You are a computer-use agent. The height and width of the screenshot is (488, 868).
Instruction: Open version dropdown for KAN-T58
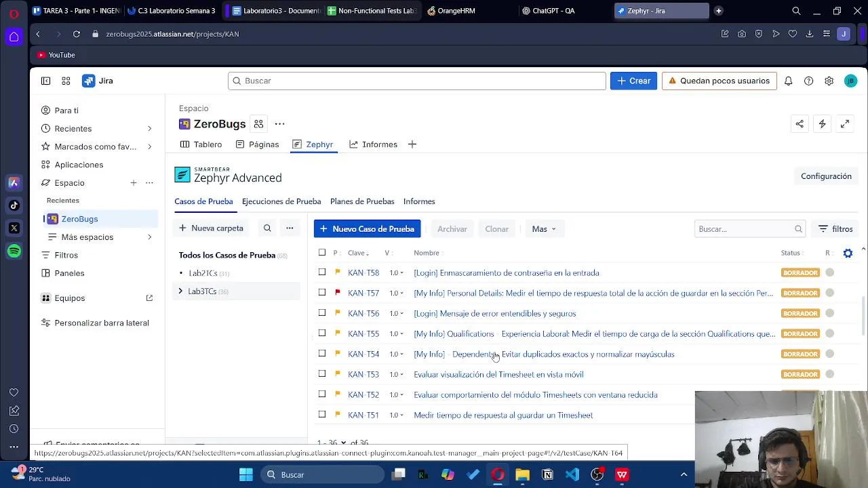click(x=397, y=272)
